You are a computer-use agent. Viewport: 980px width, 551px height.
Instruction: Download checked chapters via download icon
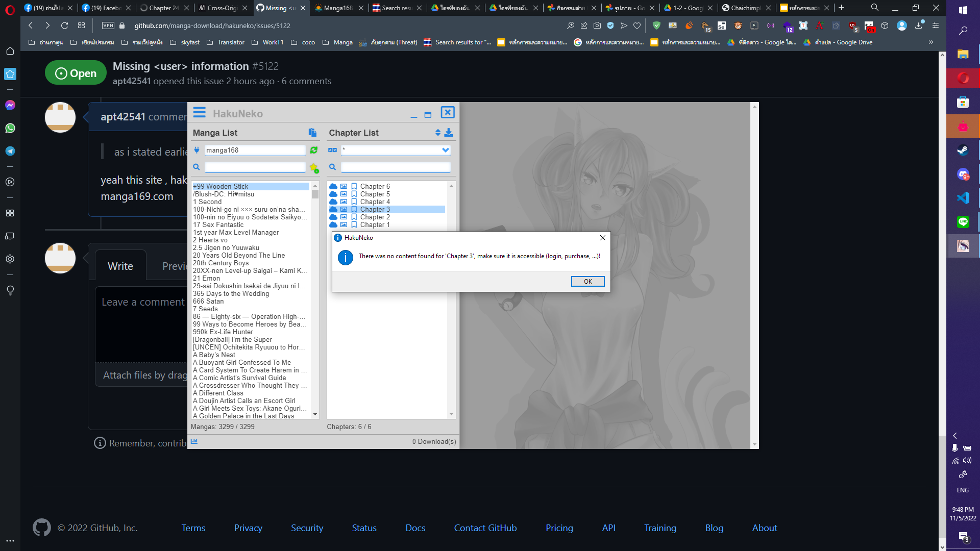click(449, 132)
